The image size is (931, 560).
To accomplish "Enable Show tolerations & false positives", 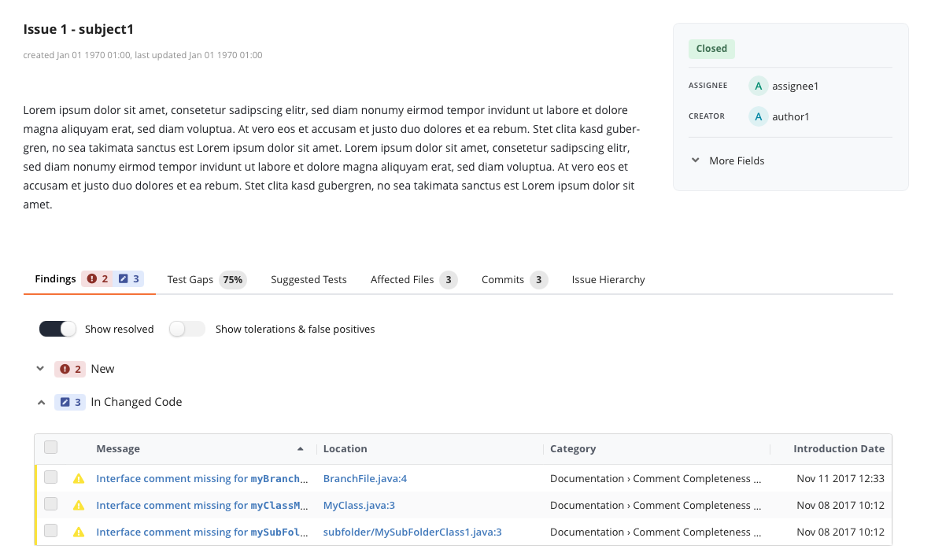I will (187, 329).
